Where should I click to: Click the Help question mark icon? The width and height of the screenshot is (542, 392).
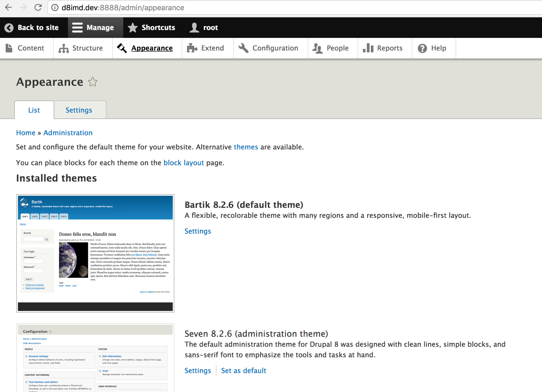tap(422, 48)
